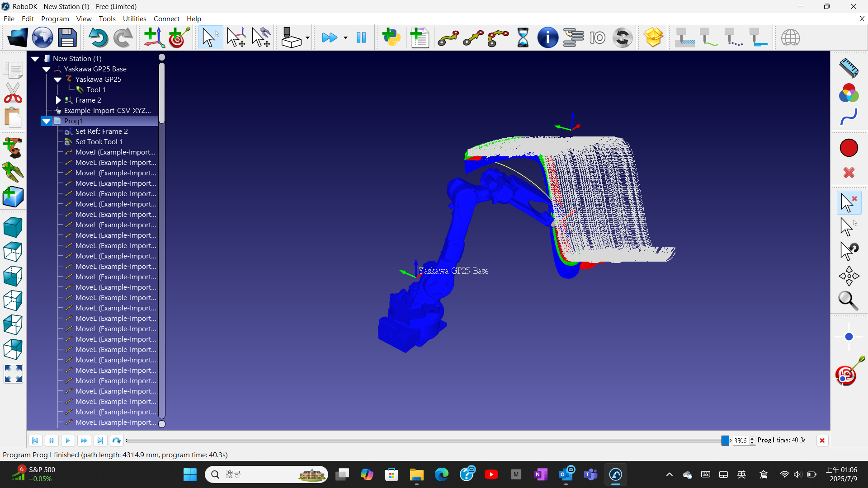Add a new program with the clipboard icon
The image size is (868, 488).
point(420,38)
